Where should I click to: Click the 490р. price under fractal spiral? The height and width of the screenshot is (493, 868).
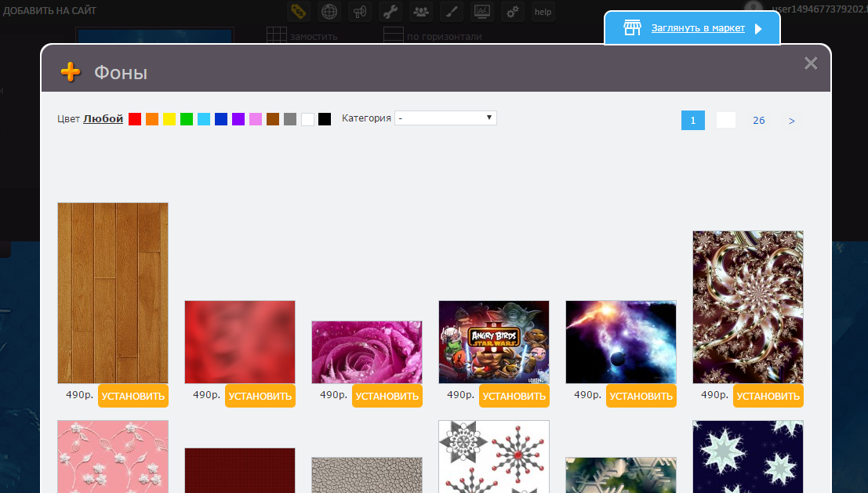click(714, 394)
